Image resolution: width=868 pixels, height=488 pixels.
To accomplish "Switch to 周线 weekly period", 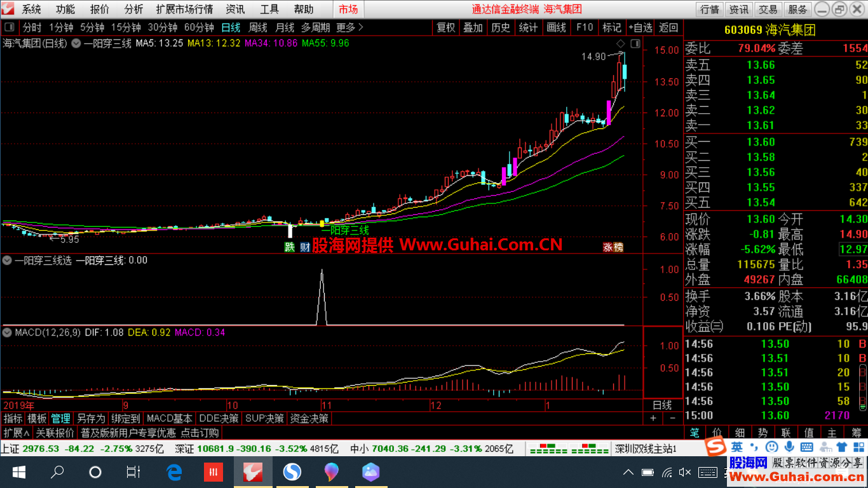I will pyautogui.click(x=258, y=27).
